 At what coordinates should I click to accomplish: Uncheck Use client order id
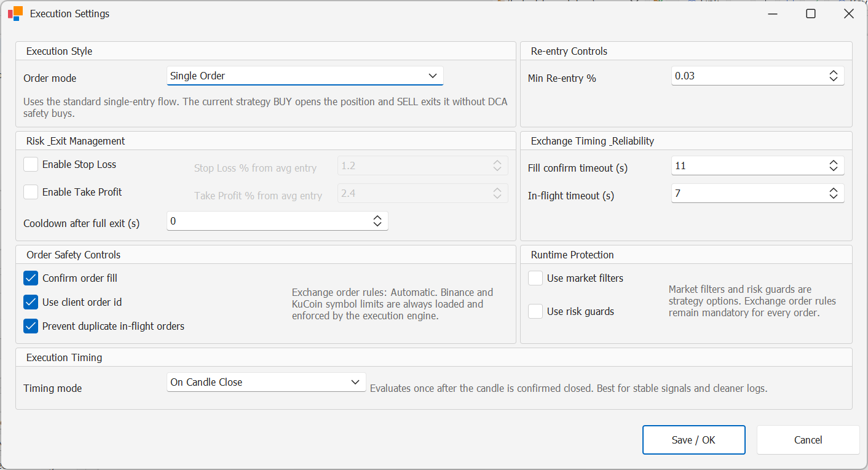[31, 302]
